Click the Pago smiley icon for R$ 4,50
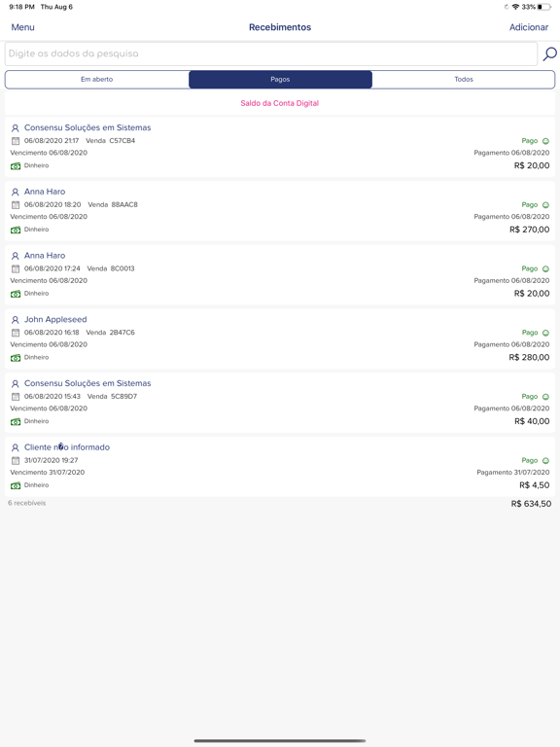This screenshot has width=560, height=747. (x=545, y=461)
